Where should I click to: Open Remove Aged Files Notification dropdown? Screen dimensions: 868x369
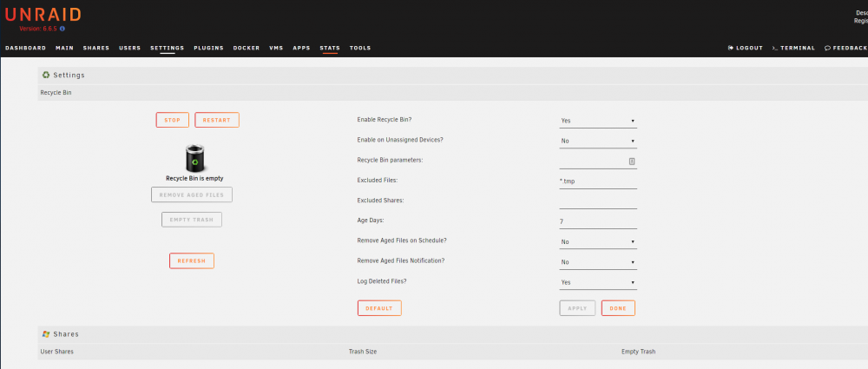pos(598,262)
